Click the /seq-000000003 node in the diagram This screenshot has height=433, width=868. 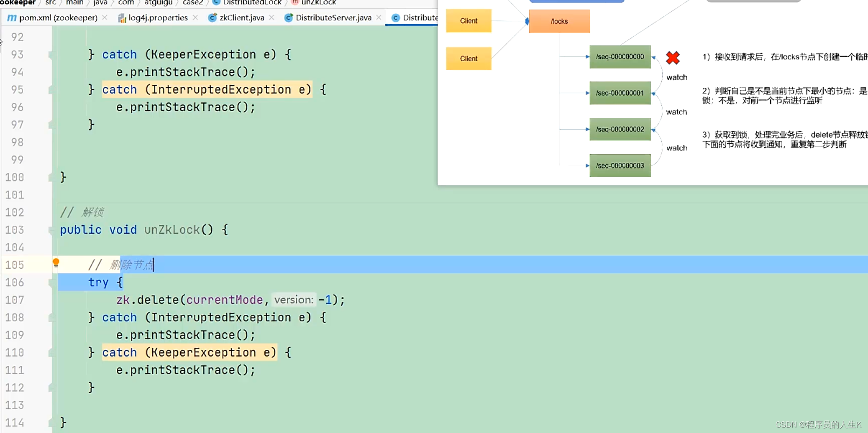[x=620, y=166]
